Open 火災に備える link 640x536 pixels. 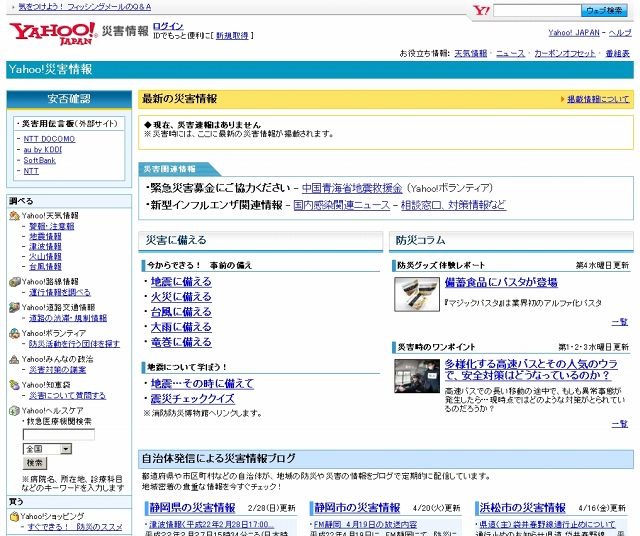pyautogui.click(x=181, y=297)
